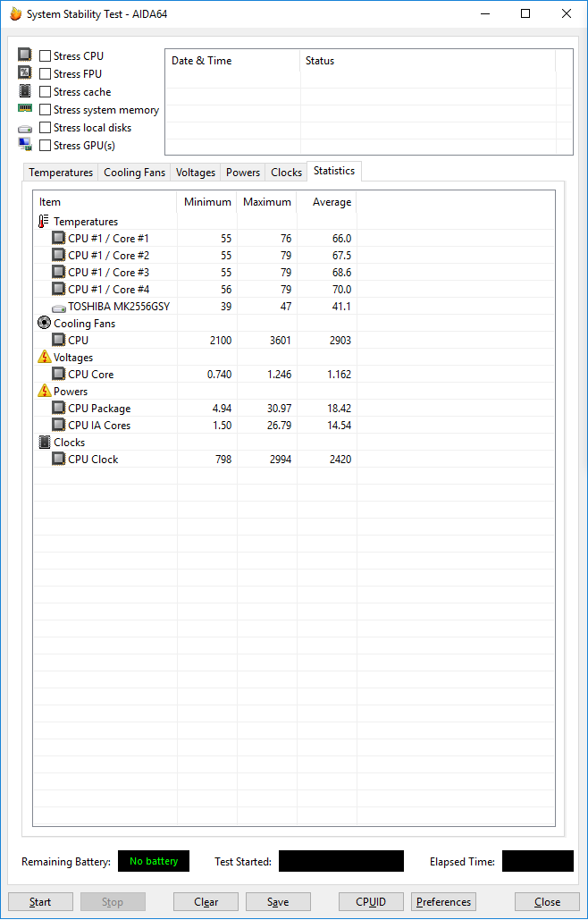Click the Cooling Fans group icon
This screenshot has height=920, width=588.
click(x=44, y=324)
